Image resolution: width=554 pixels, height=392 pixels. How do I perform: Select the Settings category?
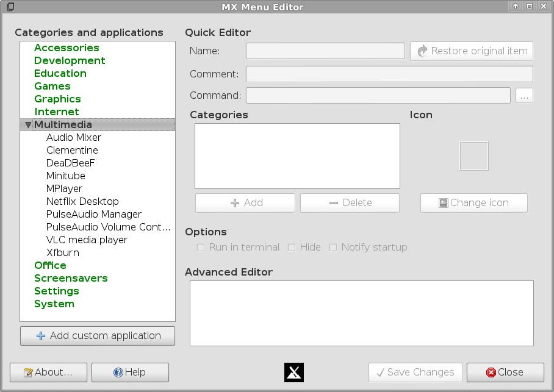click(57, 291)
